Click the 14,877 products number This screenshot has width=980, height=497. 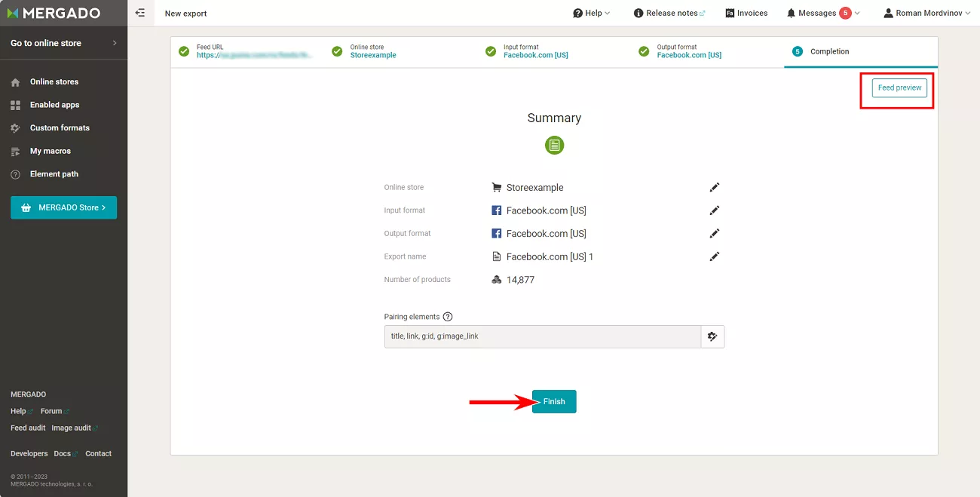[520, 280]
